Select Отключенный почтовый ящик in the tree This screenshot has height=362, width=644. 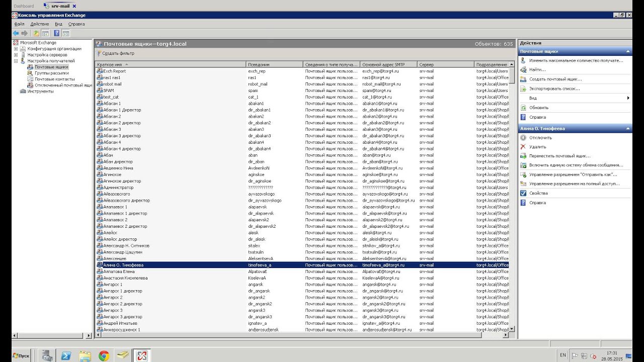63,85
